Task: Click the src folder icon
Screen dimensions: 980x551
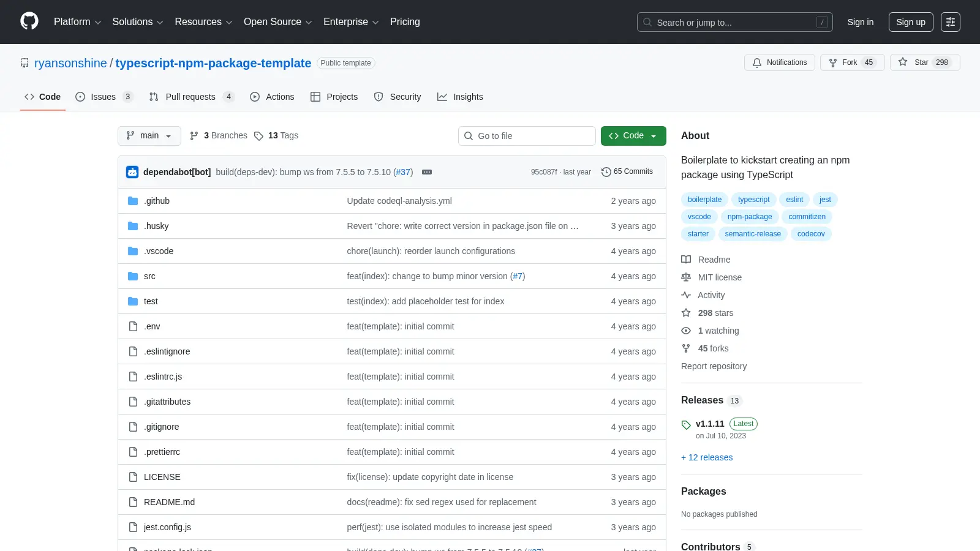Action: click(x=133, y=276)
